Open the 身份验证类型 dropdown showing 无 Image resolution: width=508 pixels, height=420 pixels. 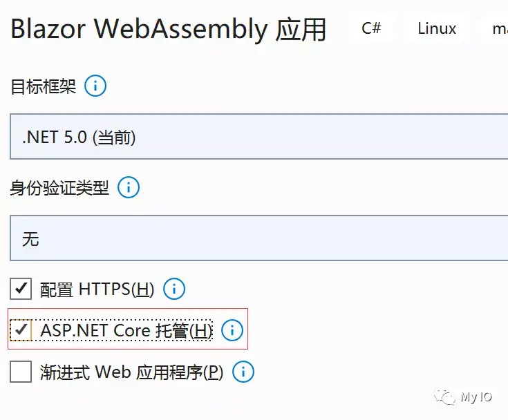tap(259, 238)
